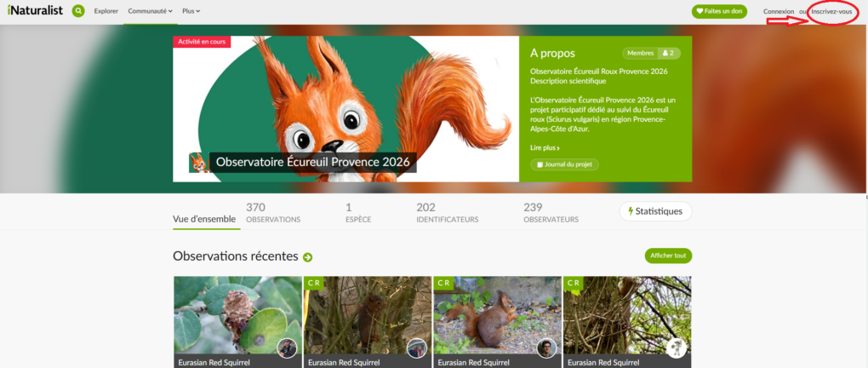Expand description with Lire plus

point(545,148)
